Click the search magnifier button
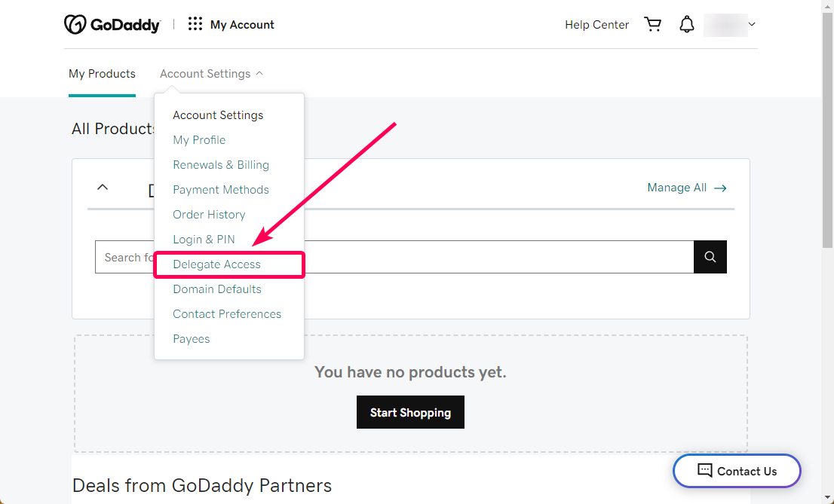Viewport: 834px width, 504px height. [710, 257]
